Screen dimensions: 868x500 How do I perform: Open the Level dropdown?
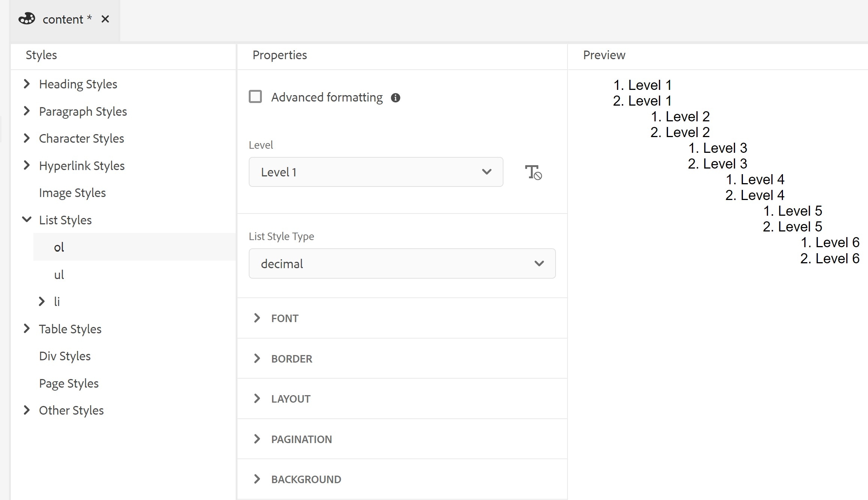pyautogui.click(x=376, y=172)
